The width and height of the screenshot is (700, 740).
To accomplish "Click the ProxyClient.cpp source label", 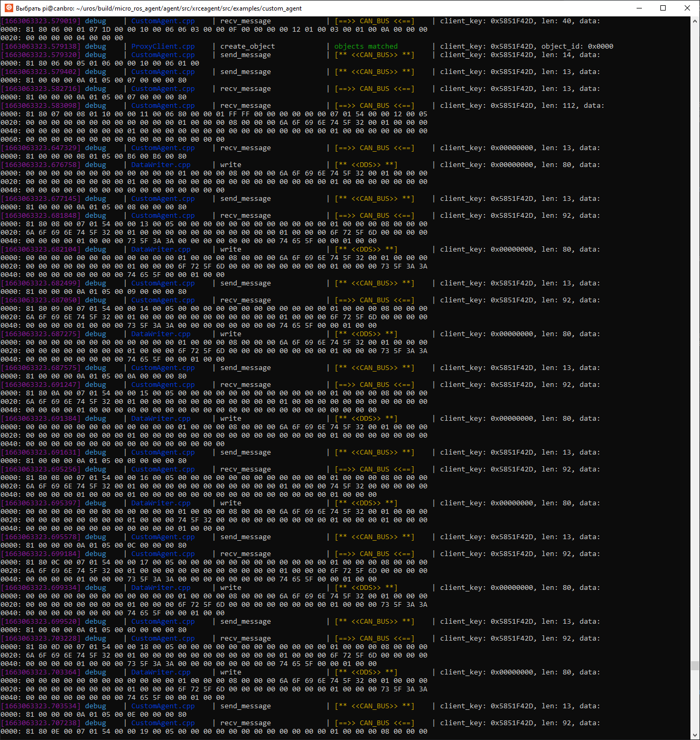I will [162, 46].
